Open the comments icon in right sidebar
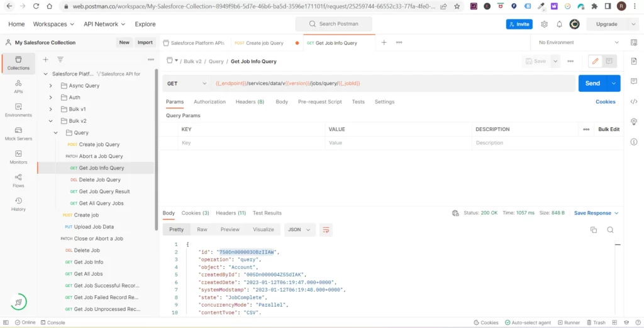 pyautogui.click(x=634, y=81)
